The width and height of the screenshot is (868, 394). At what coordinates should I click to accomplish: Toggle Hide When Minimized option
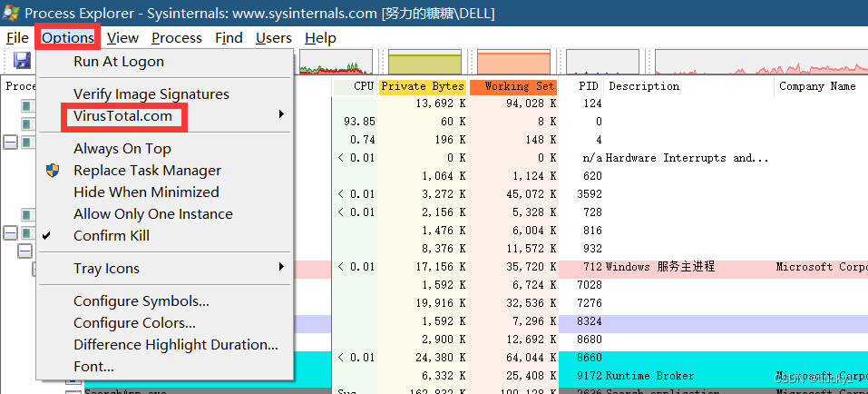pos(146,192)
